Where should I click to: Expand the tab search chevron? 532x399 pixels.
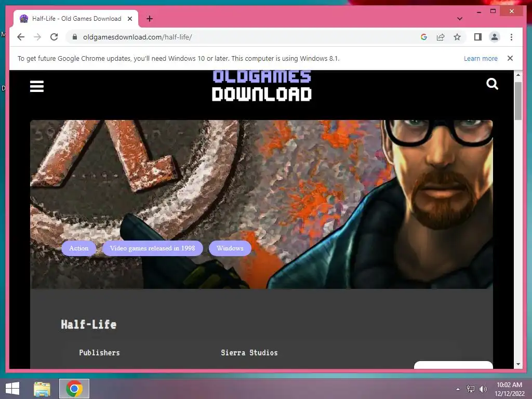click(x=459, y=19)
